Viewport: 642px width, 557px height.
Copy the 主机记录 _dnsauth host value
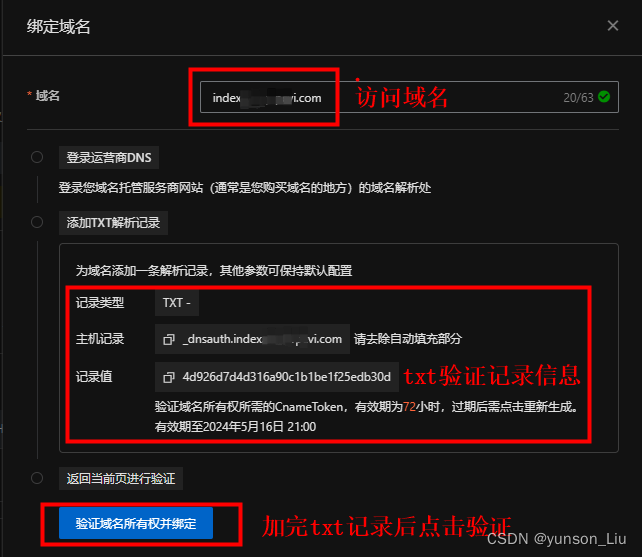169,340
